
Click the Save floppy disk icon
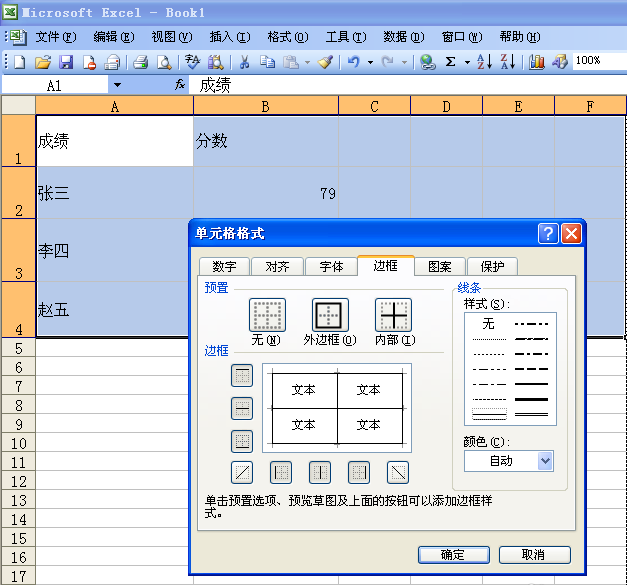point(66,62)
